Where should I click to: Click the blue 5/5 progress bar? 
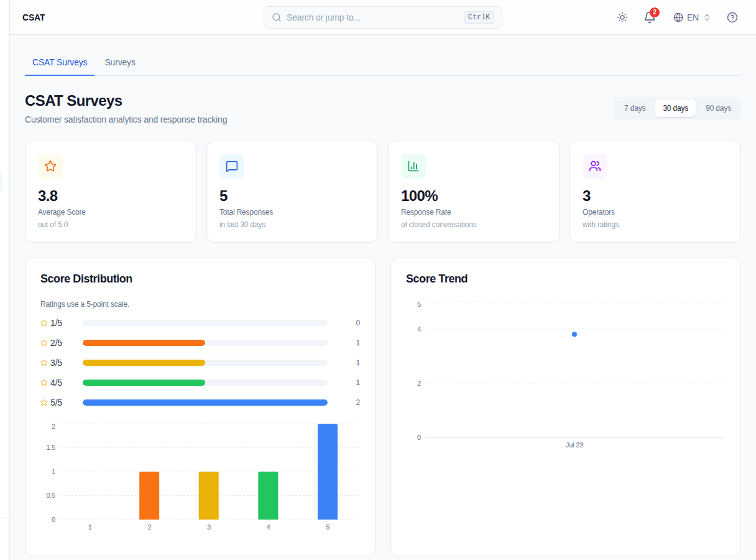point(205,403)
